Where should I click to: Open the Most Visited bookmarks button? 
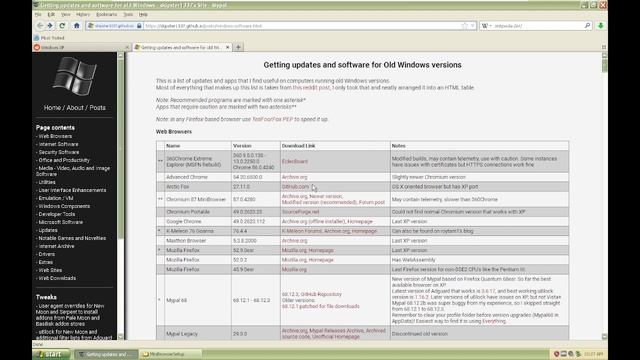[x=49, y=38]
